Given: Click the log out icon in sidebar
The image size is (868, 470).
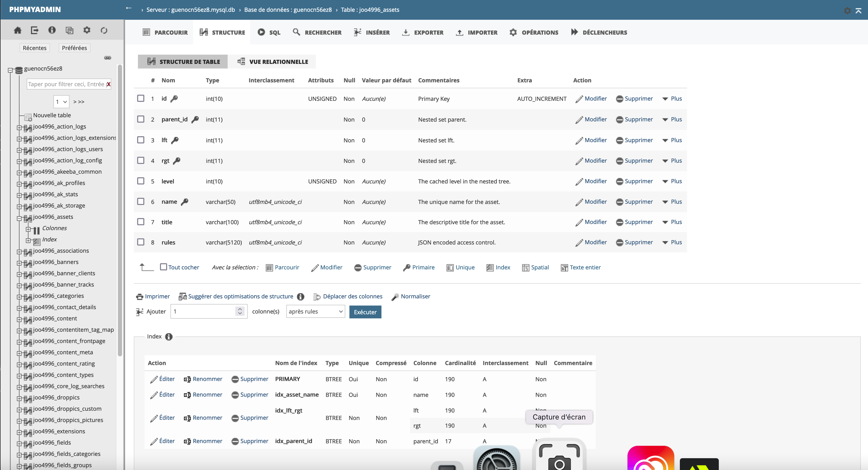Looking at the screenshot, I should [35, 30].
